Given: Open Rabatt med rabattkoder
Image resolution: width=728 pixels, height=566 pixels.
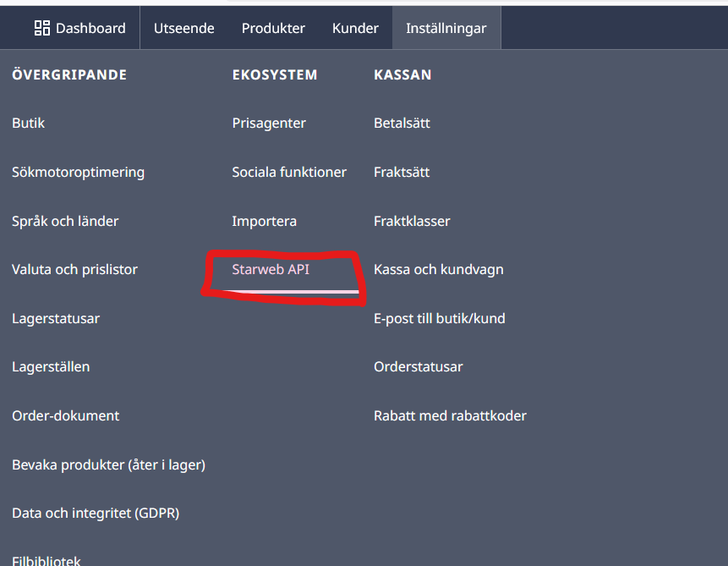Looking at the screenshot, I should tap(450, 416).
